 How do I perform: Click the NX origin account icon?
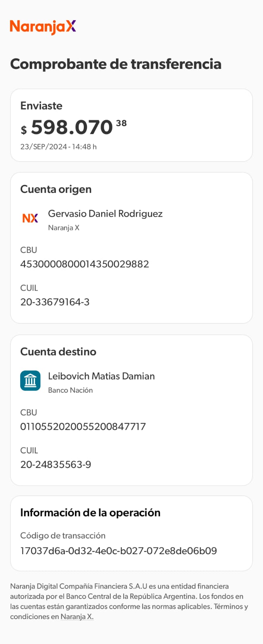click(x=30, y=218)
